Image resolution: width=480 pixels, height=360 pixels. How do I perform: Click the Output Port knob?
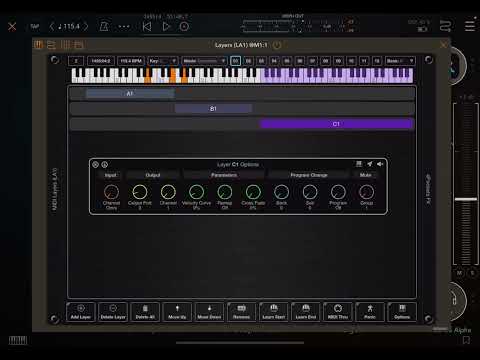140,192
